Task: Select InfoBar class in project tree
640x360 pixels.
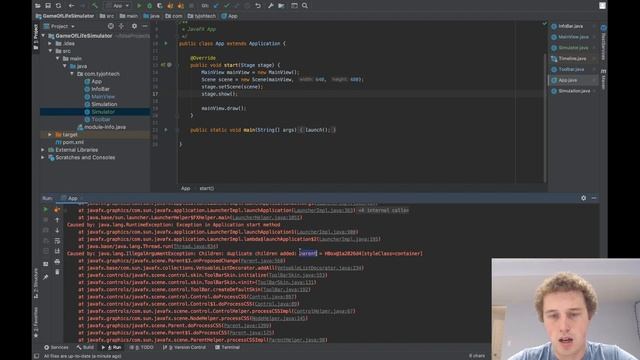Action: pos(97,89)
